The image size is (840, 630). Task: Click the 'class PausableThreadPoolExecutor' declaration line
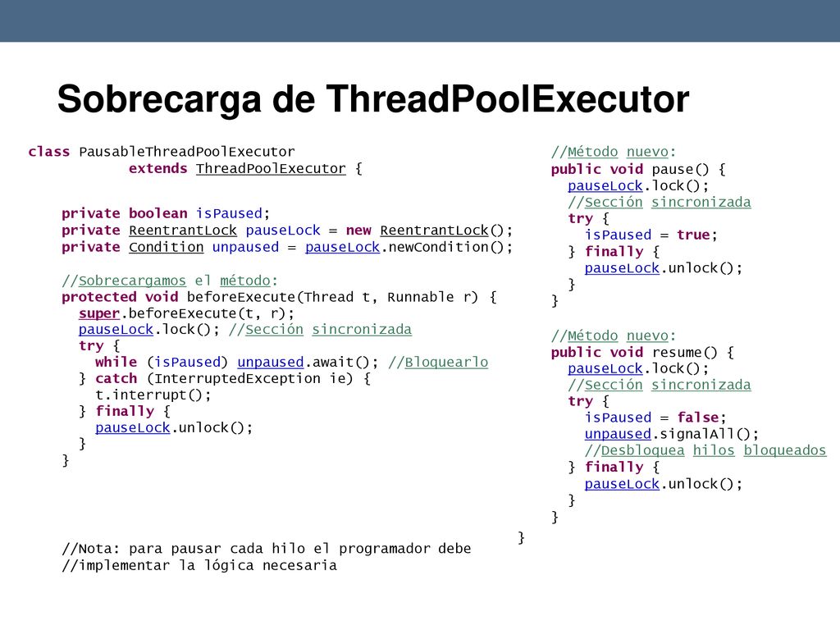(162, 152)
